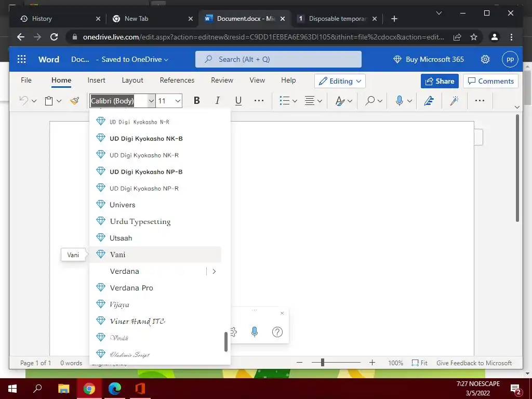Open the PP account avatar
This screenshot has width=532, height=399.
tap(510, 59)
